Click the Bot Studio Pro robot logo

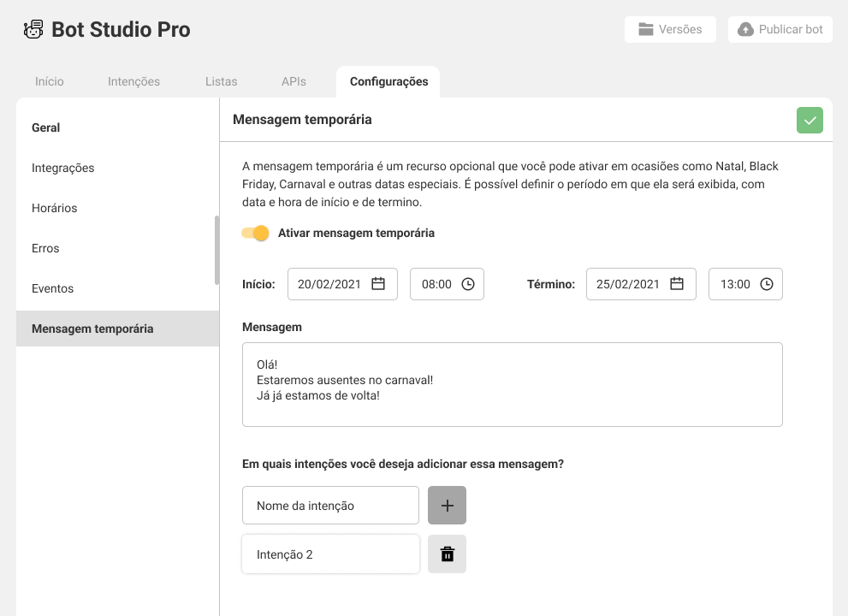coord(33,29)
